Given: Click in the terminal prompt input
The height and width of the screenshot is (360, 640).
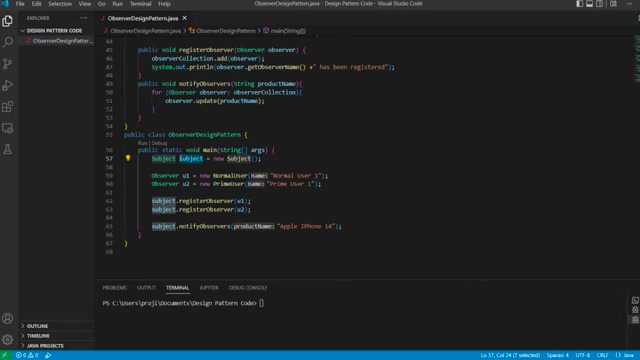Looking at the screenshot, I should point(262,303).
